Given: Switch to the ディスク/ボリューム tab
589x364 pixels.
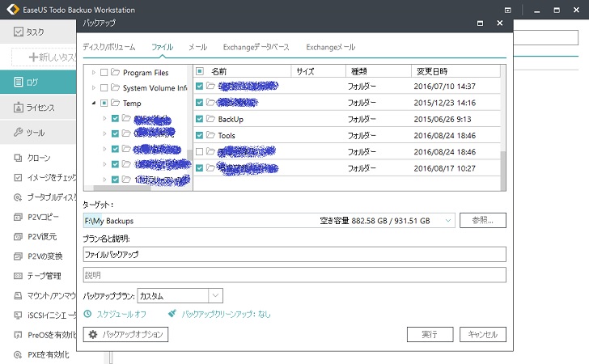Looking at the screenshot, I should click(x=109, y=47).
